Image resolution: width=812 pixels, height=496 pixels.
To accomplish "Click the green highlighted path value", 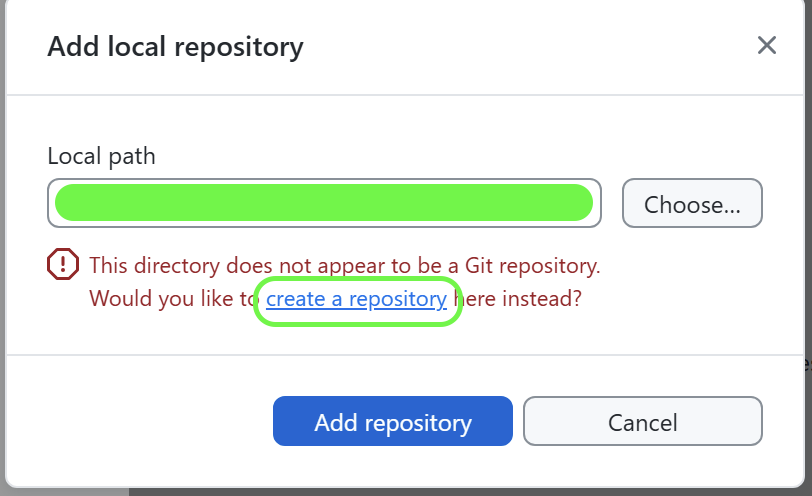I will pos(324,202).
